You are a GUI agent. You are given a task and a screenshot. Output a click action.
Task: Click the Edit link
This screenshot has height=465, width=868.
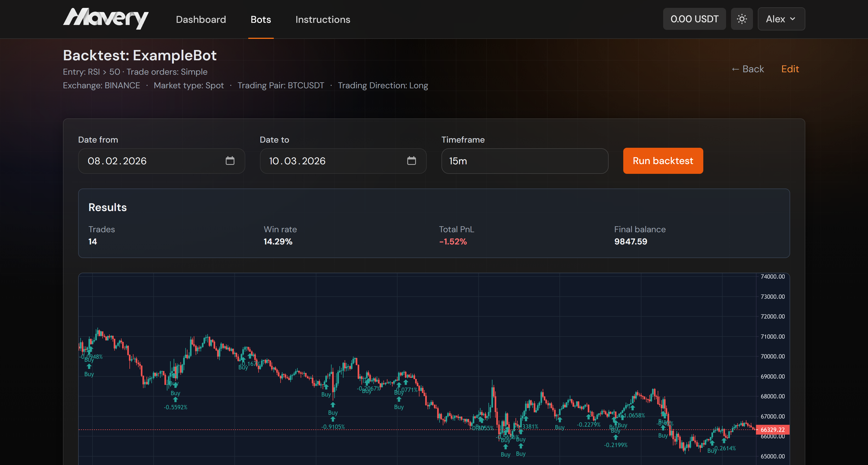(x=790, y=69)
